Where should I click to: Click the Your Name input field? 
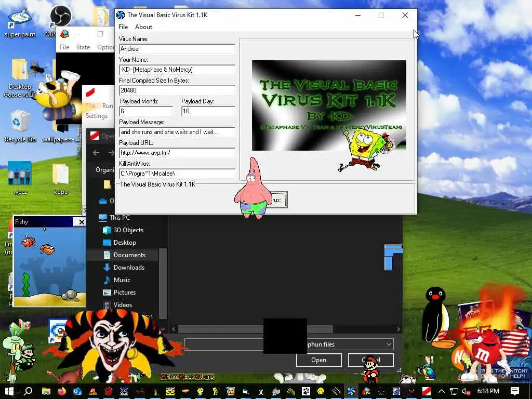click(177, 70)
